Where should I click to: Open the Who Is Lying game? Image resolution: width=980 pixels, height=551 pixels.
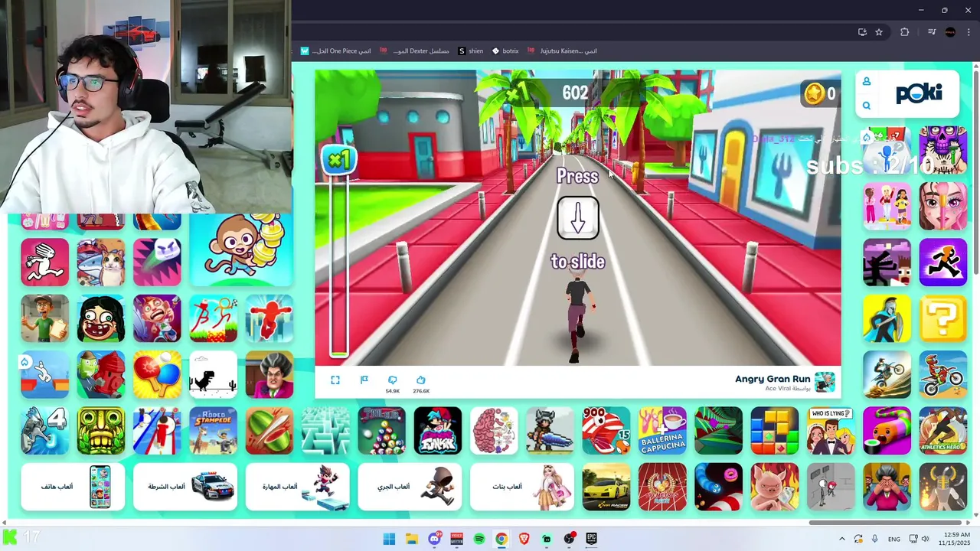(x=831, y=431)
